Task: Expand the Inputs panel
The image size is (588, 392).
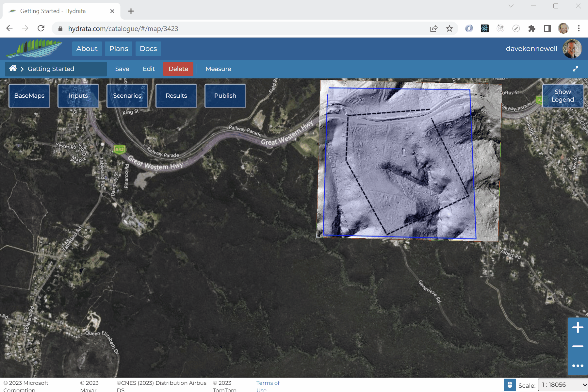Action: tap(78, 96)
